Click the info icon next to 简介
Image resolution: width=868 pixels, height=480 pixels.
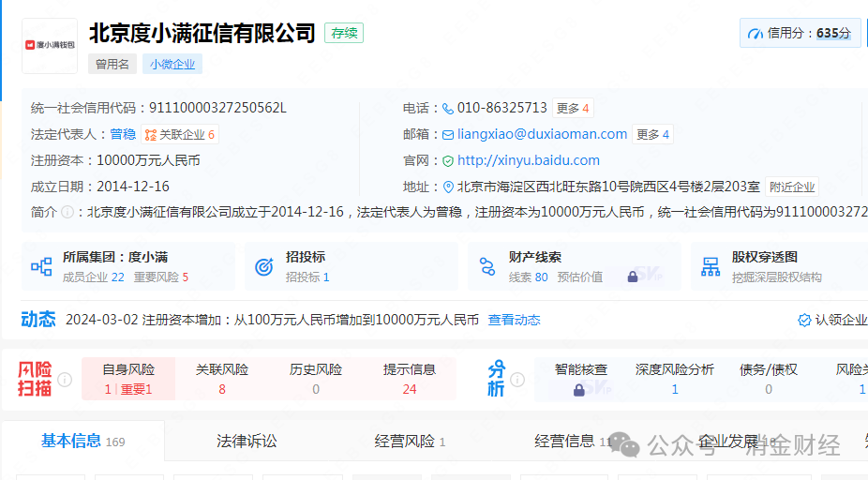coord(67,212)
